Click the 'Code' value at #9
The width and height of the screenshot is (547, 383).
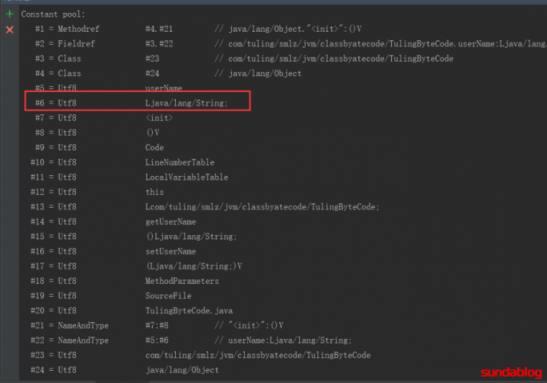[x=154, y=148]
